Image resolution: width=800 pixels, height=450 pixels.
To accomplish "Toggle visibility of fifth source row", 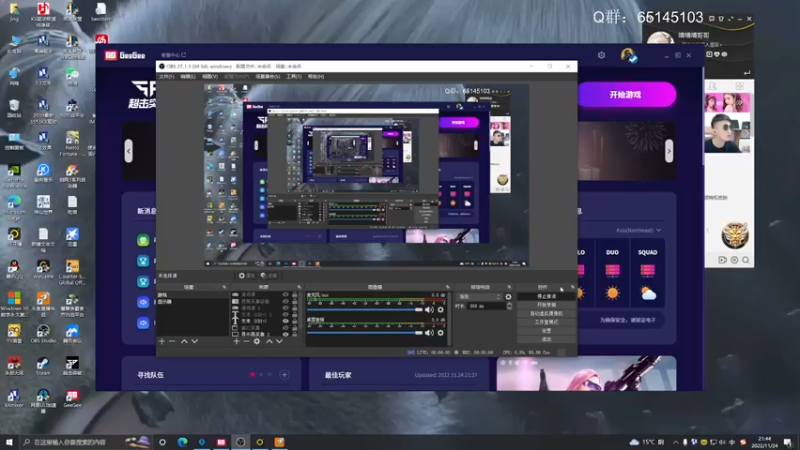I will click(x=286, y=321).
